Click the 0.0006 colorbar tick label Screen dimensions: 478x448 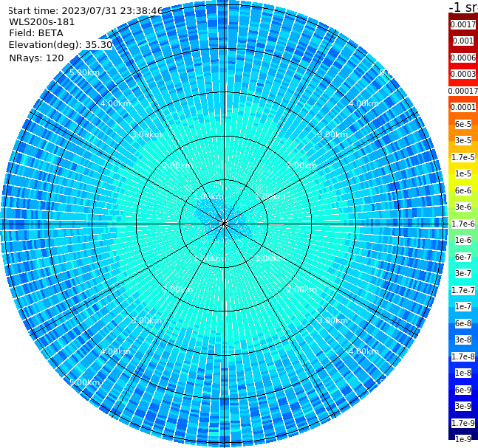coord(463,58)
